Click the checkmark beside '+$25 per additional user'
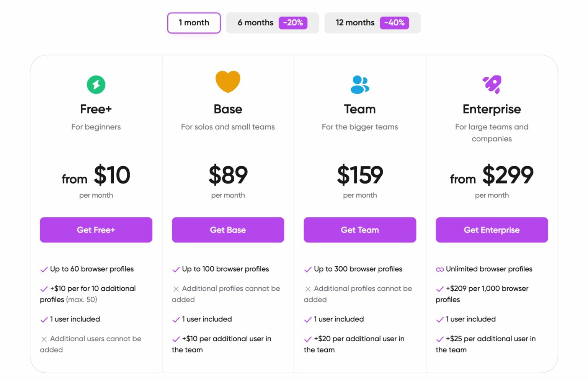Screen dimensions: 588x380 (x=439, y=339)
